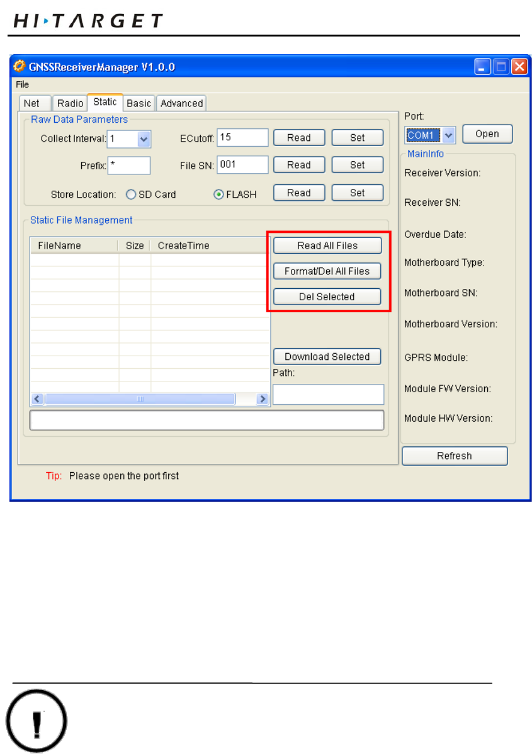Click Download Selected button
532x756 pixels.
tap(327, 356)
